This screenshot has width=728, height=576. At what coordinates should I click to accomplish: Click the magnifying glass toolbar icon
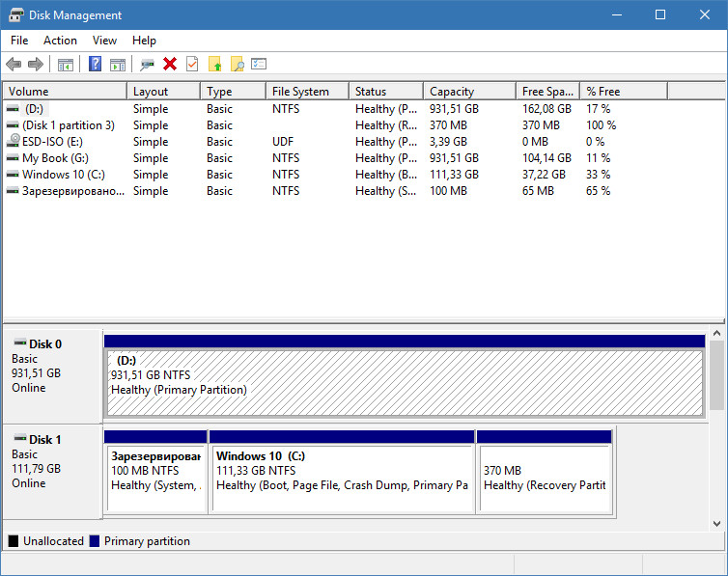237,65
